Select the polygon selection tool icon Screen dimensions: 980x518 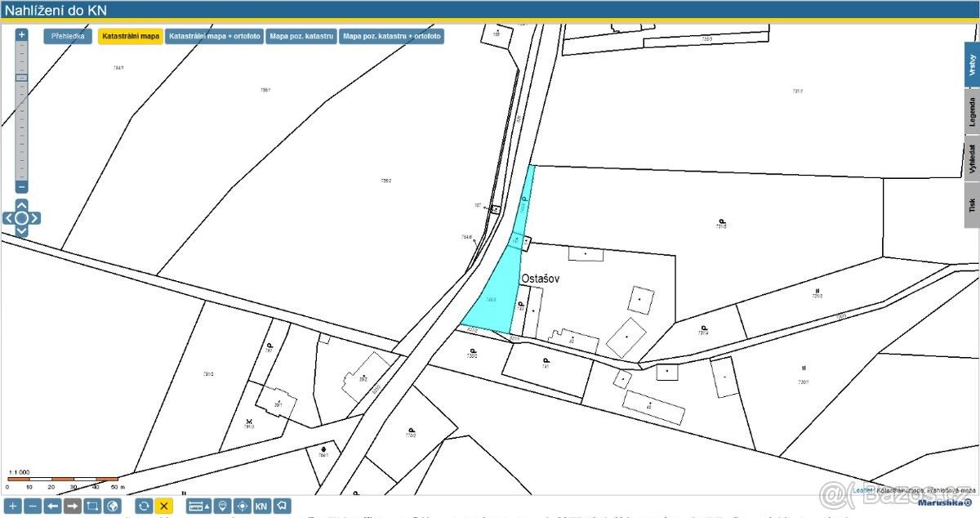pos(282,506)
